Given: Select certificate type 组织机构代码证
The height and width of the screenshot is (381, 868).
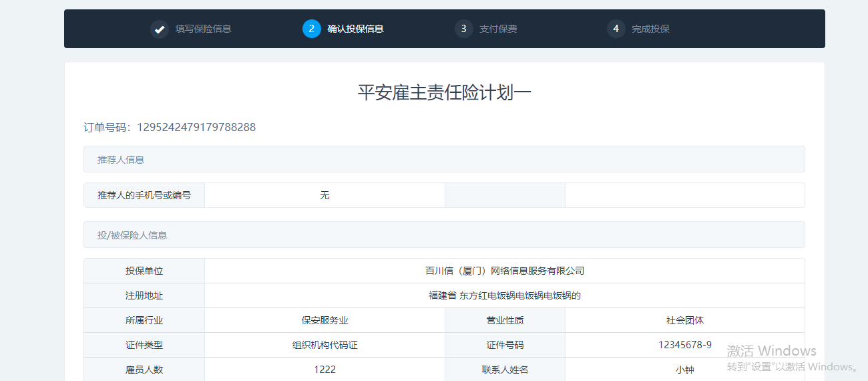Looking at the screenshot, I should click(324, 345).
